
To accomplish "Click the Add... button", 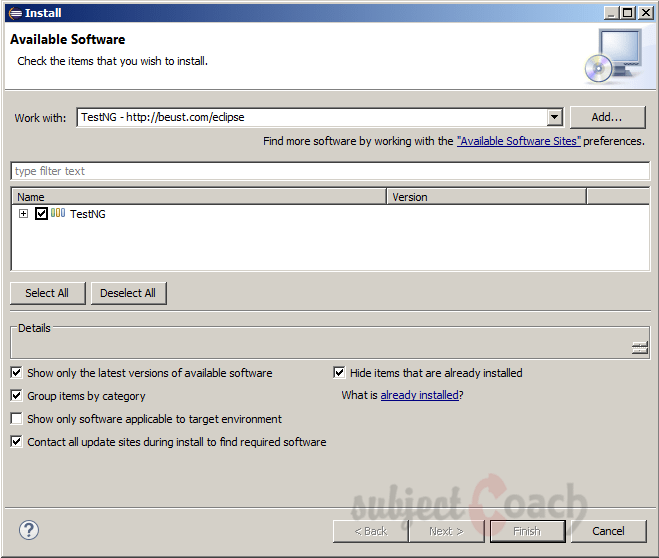I will coord(607,117).
